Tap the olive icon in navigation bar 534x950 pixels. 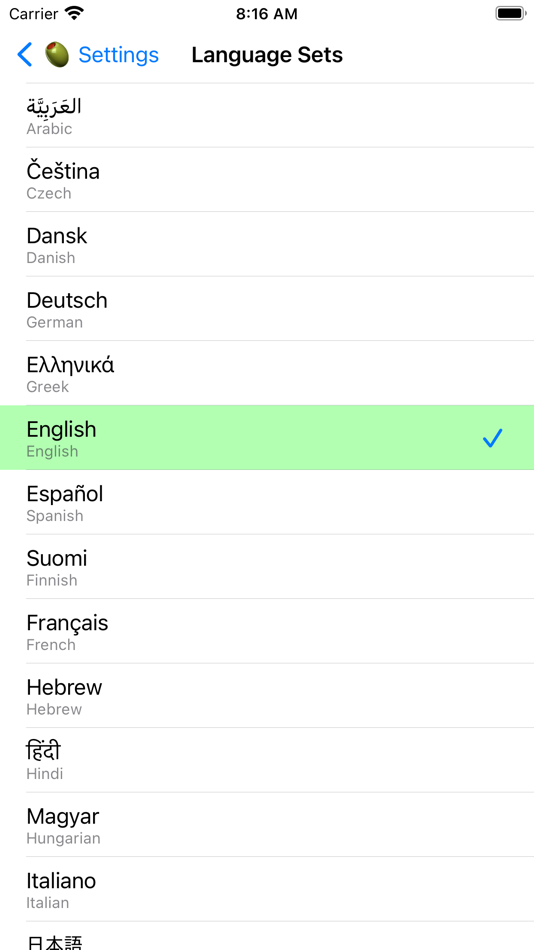pyautogui.click(x=56, y=55)
